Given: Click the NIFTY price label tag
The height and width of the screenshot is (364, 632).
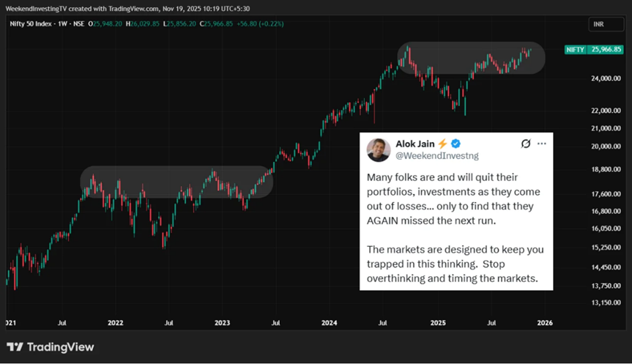Looking at the screenshot, I should pos(594,49).
